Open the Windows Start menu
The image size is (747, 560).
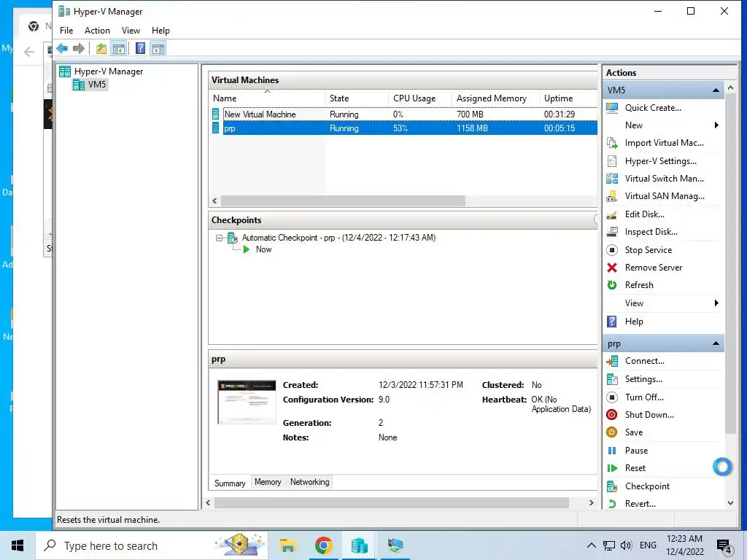click(18, 545)
